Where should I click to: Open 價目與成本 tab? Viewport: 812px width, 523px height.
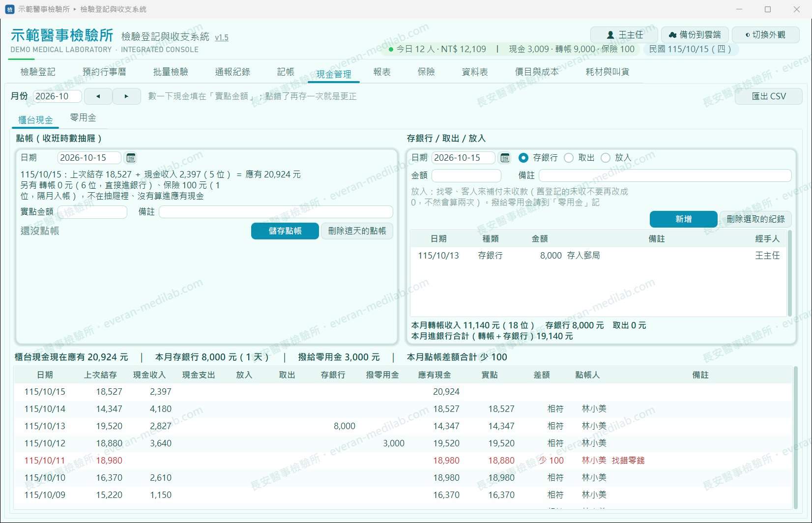pyautogui.click(x=537, y=72)
